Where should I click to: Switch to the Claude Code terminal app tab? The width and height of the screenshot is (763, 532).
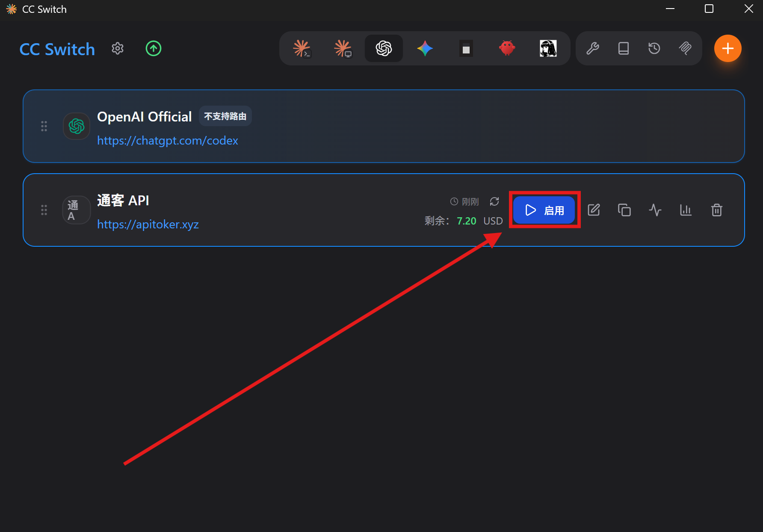tap(302, 48)
